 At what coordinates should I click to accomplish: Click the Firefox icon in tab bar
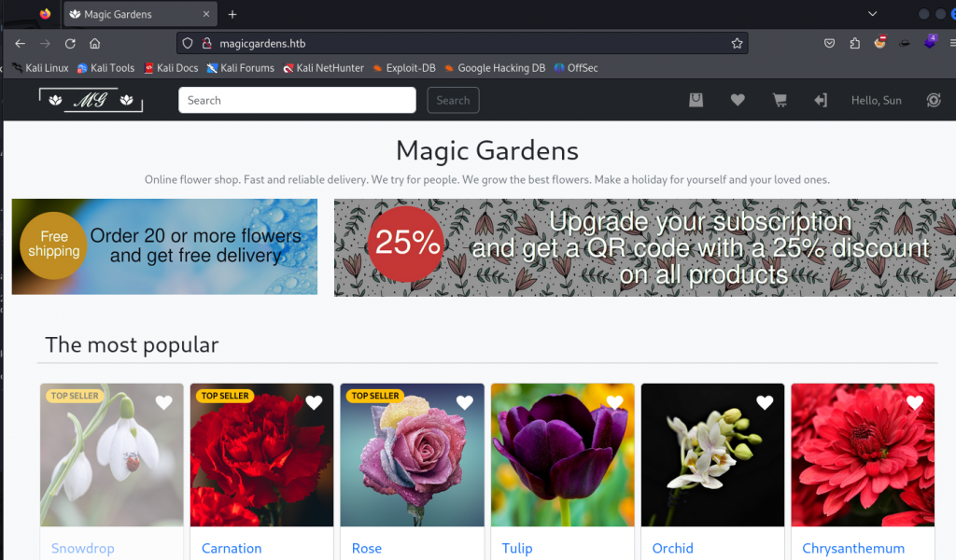(45, 13)
